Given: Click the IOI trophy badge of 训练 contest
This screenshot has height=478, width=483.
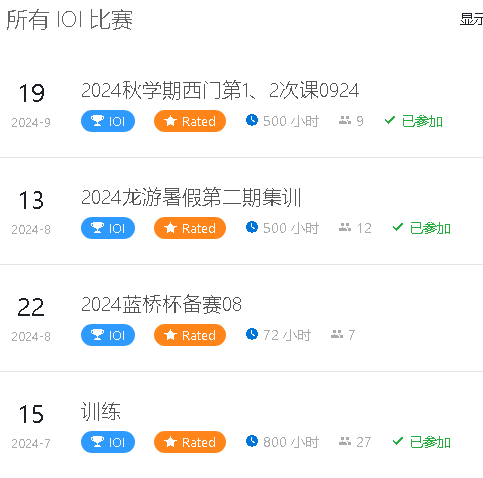Looking at the screenshot, I should (108, 442).
